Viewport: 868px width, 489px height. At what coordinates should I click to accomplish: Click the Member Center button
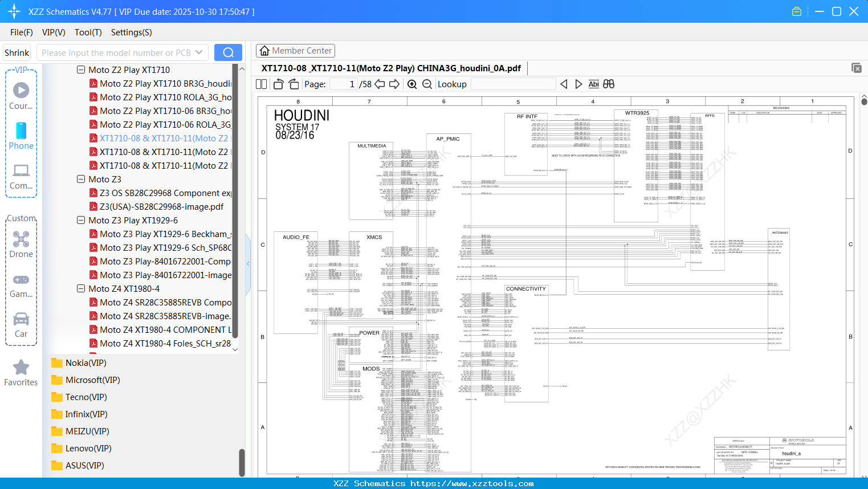(x=295, y=51)
